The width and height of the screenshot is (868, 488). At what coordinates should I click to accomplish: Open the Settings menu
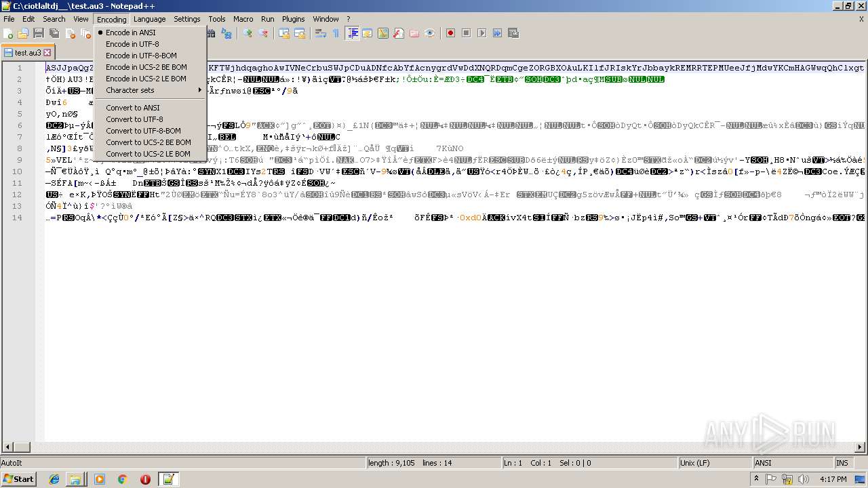(187, 19)
